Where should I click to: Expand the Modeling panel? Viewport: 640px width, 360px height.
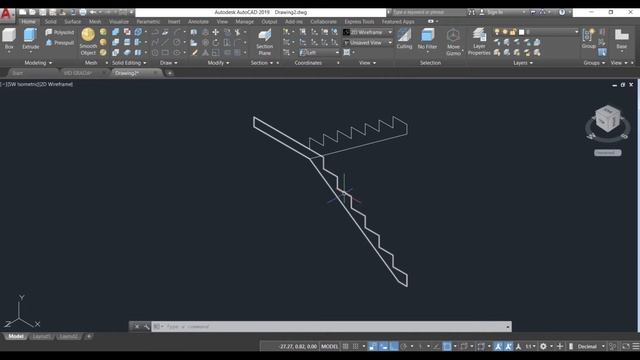click(x=38, y=63)
